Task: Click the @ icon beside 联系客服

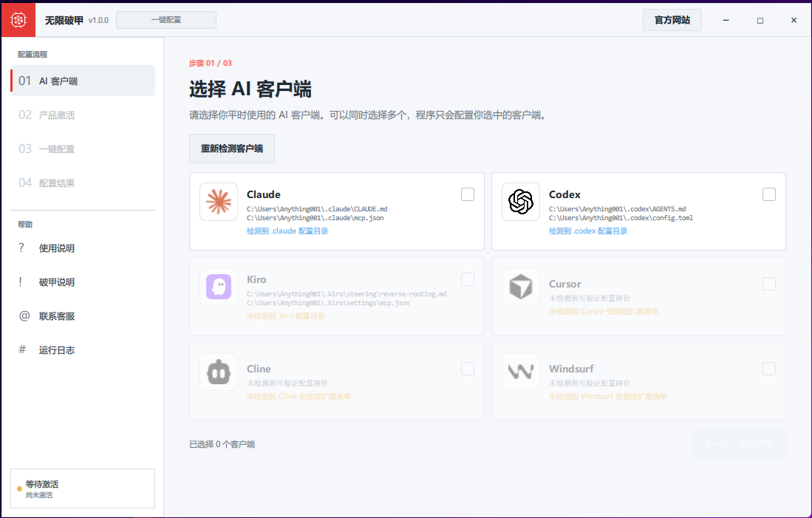Action: click(24, 316)
